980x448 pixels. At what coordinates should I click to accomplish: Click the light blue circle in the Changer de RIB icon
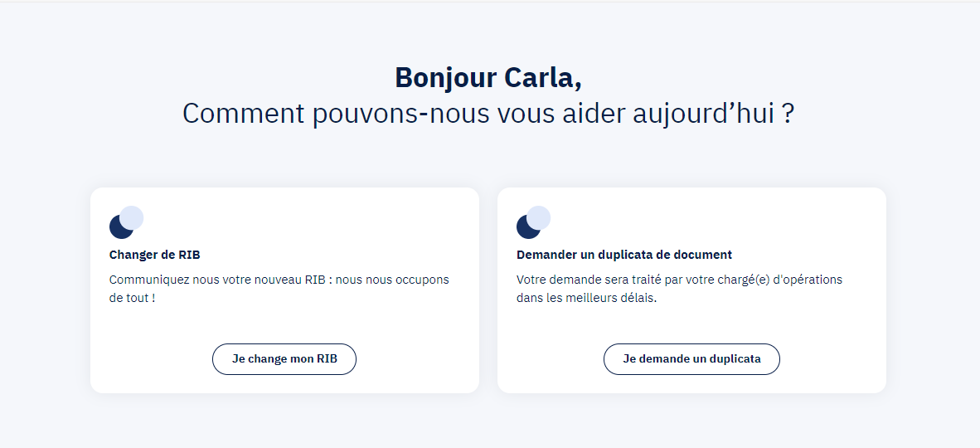point(133,217)
